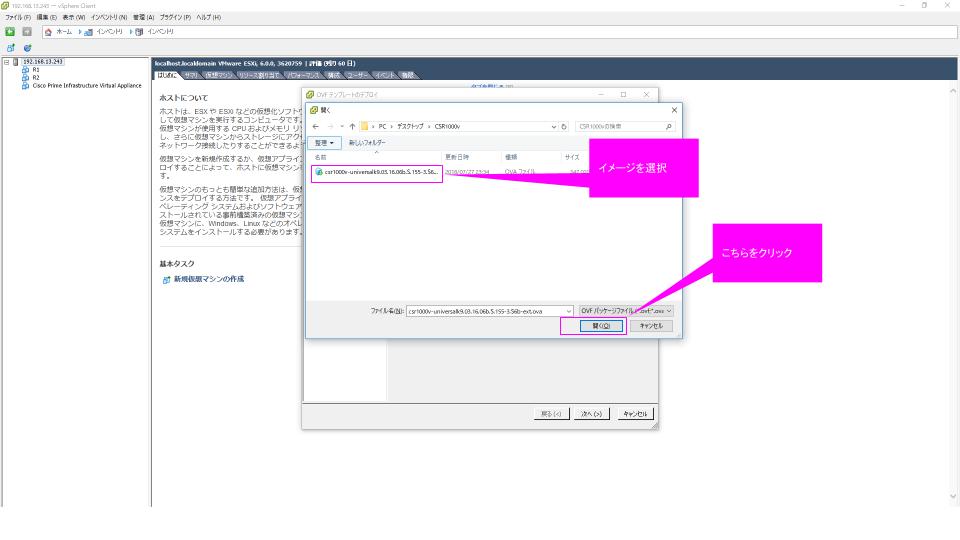Viewport: 960px width, 540px height.
Task: Select the はじめに tab
Action: 167,75
